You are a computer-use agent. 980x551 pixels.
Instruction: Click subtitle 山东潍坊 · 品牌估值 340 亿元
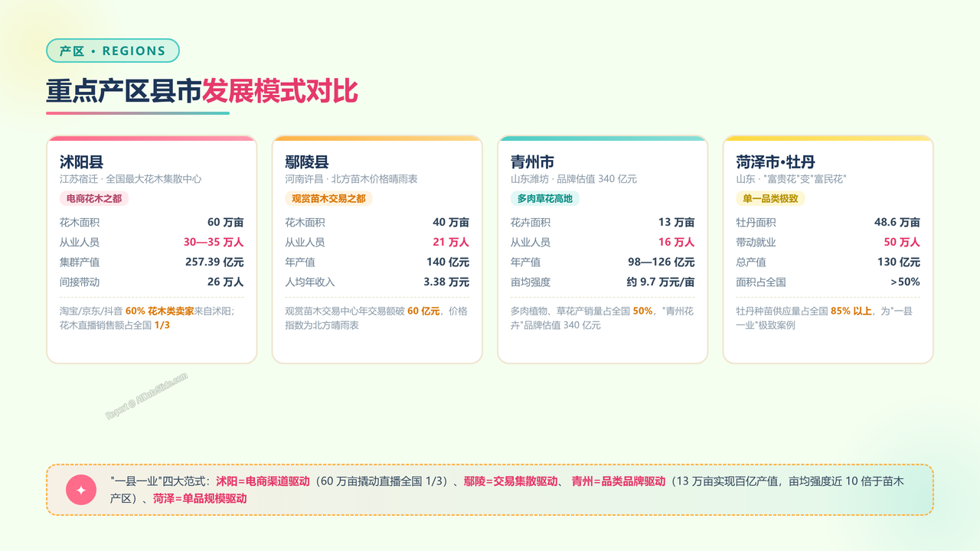click(573, 179)
